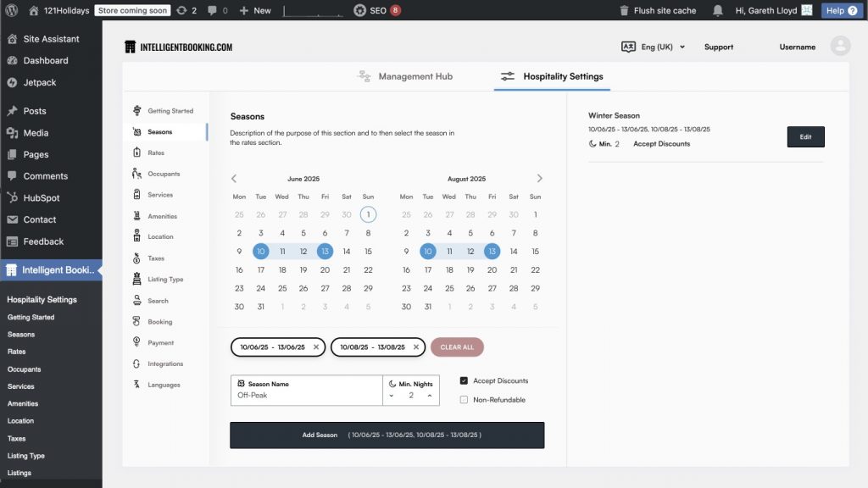Click the Rates icon in settings sidebar
868x488 pixels.
pyautogui.click(x=137, y=152)
